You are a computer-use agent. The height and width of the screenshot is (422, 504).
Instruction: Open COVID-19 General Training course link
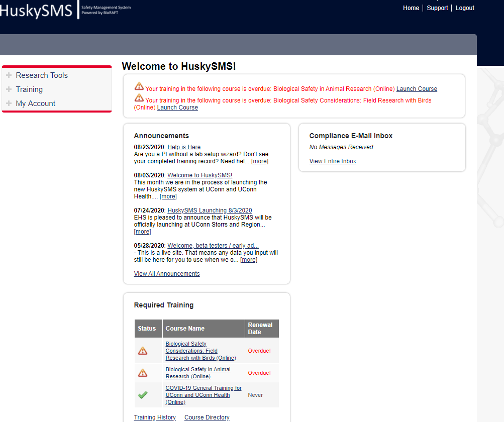[x=204, y=395]
